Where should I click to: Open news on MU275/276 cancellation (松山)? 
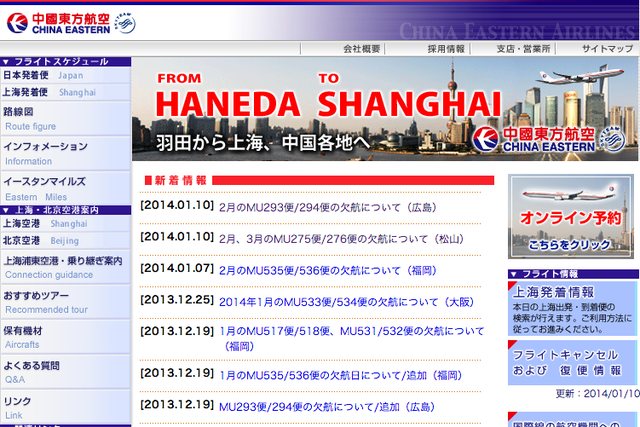342,239
